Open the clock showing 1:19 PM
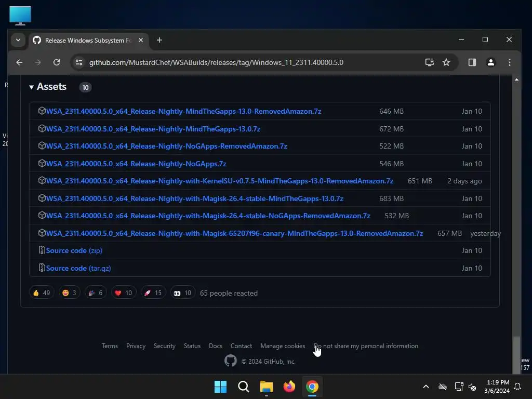Screen dimensions: 532x399 pyautogui.click(x=497, y=387)
